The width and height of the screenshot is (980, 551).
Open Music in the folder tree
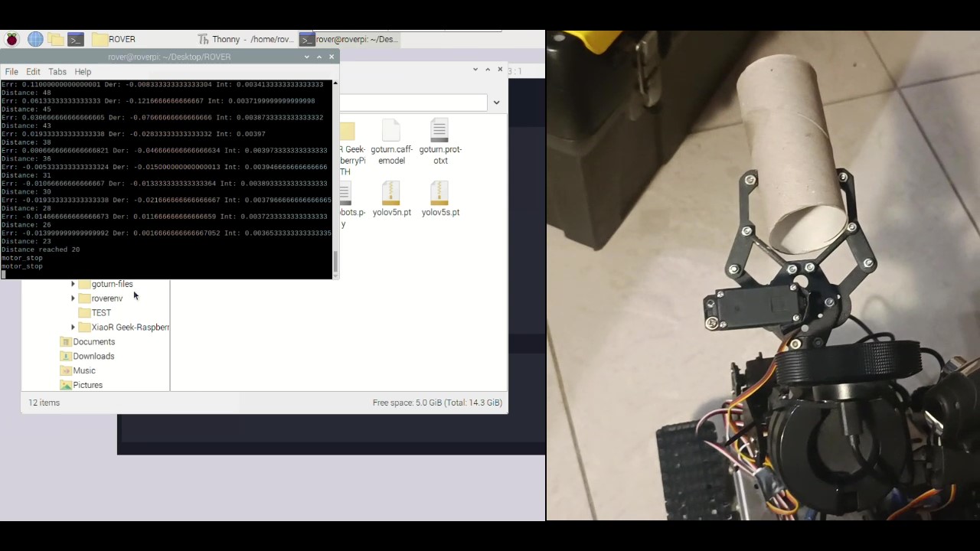[x=84, y=371]
